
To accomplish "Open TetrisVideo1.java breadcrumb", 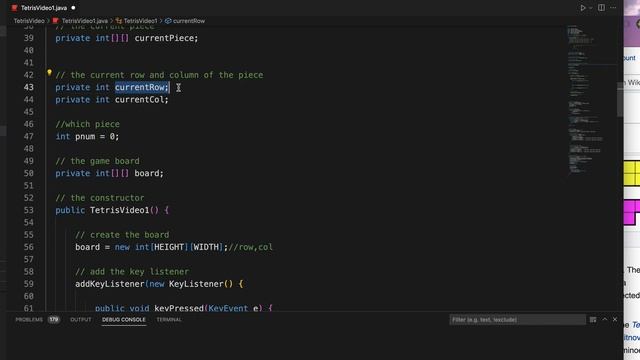I will pos(85,21).
